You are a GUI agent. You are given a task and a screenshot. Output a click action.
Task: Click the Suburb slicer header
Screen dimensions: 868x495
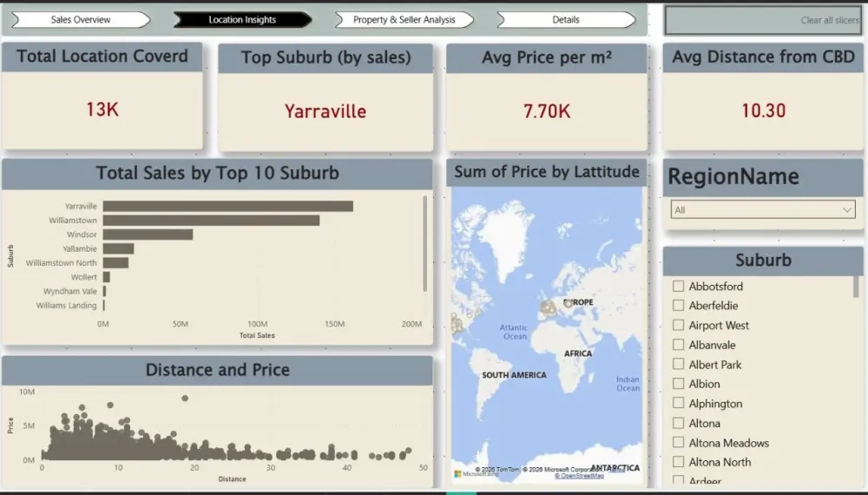763,261
